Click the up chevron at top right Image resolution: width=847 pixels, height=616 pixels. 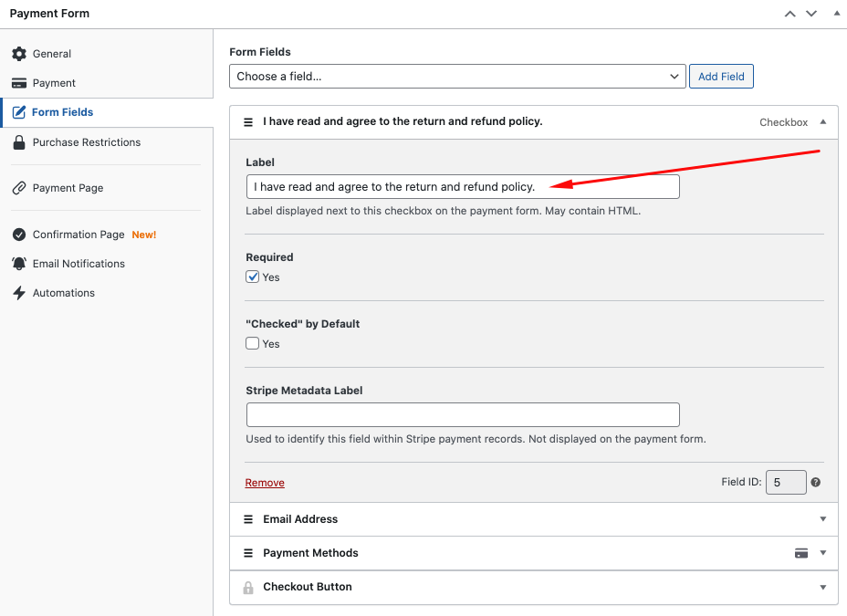point(789,13)
